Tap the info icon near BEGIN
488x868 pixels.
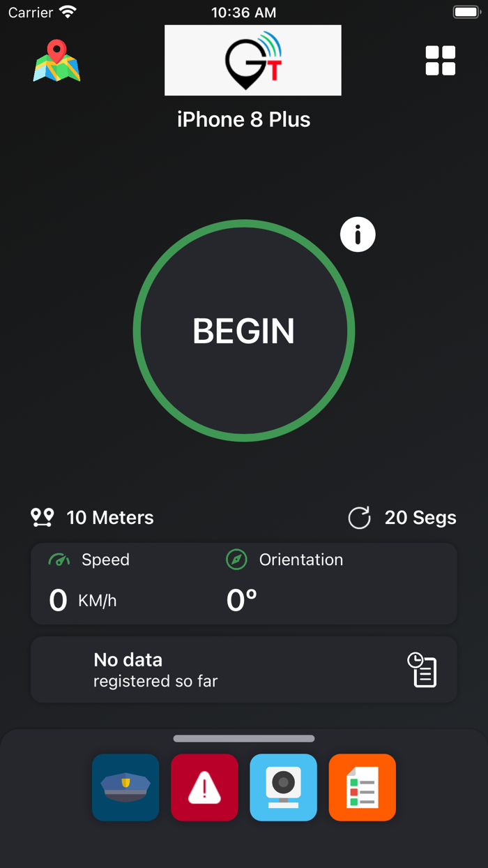358,235
